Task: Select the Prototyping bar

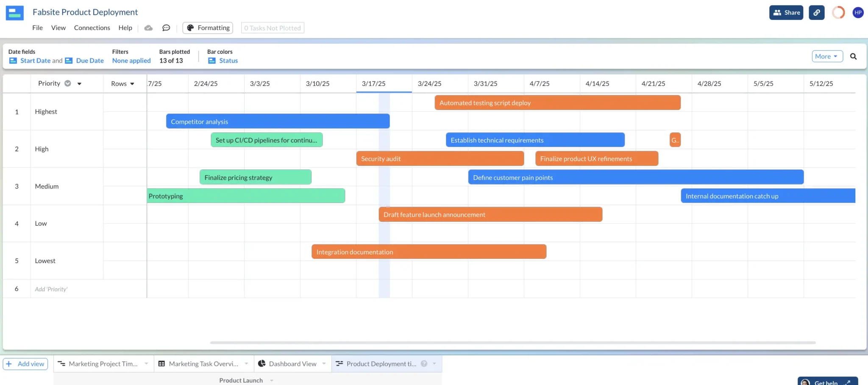Action: click(x=246, y=196)
